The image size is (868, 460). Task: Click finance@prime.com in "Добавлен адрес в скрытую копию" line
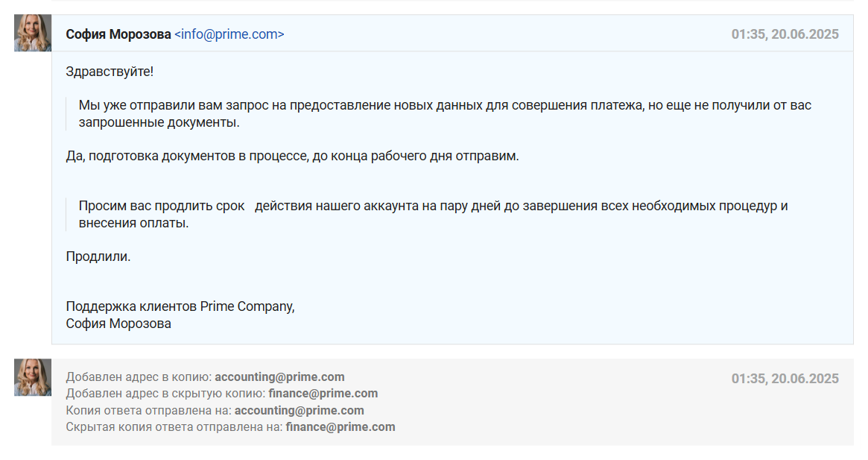pos(323,394)
